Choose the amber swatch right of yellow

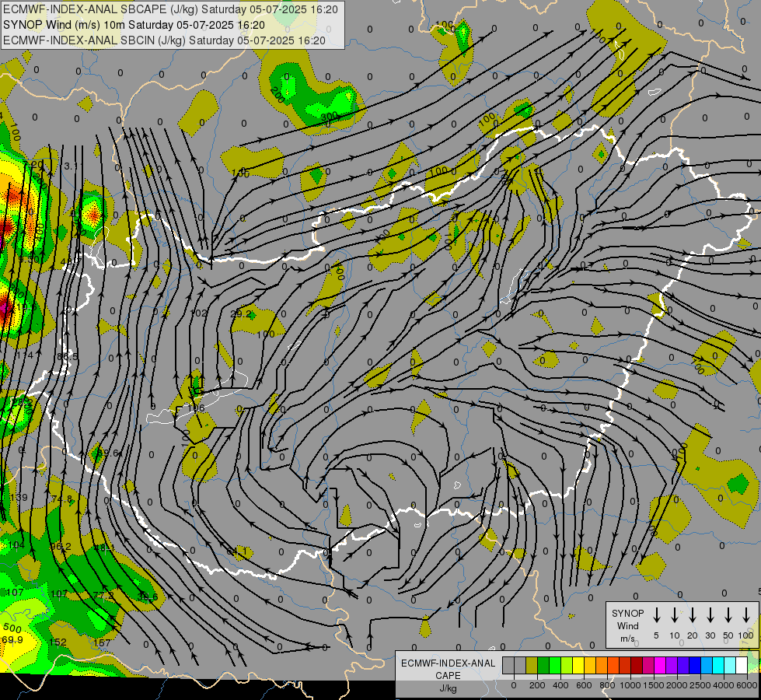590,665
